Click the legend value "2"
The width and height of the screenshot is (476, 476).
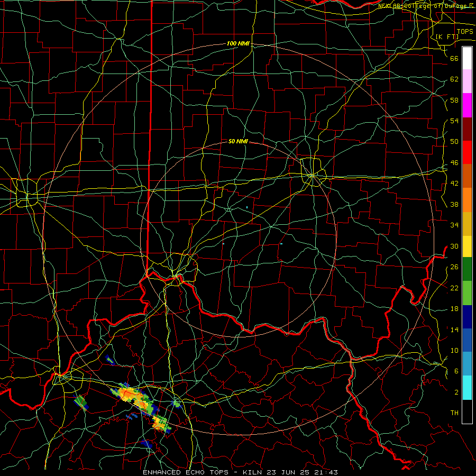(x=456, y=392)
